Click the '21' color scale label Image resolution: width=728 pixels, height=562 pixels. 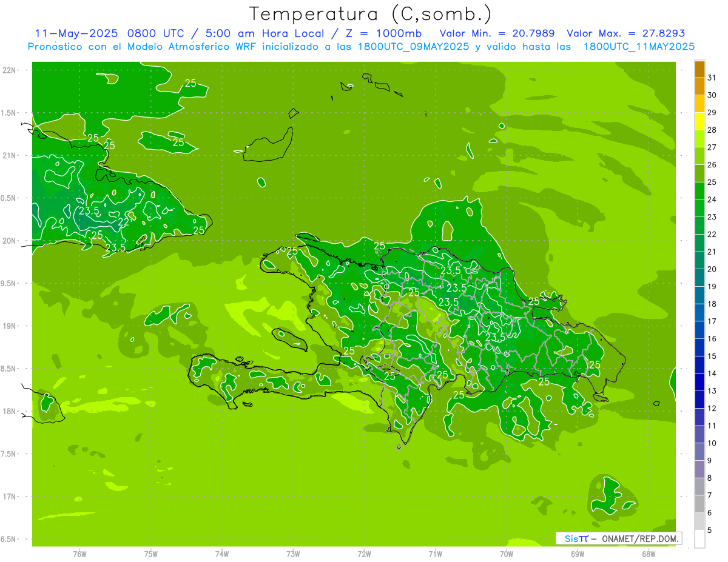click(712, 252)
